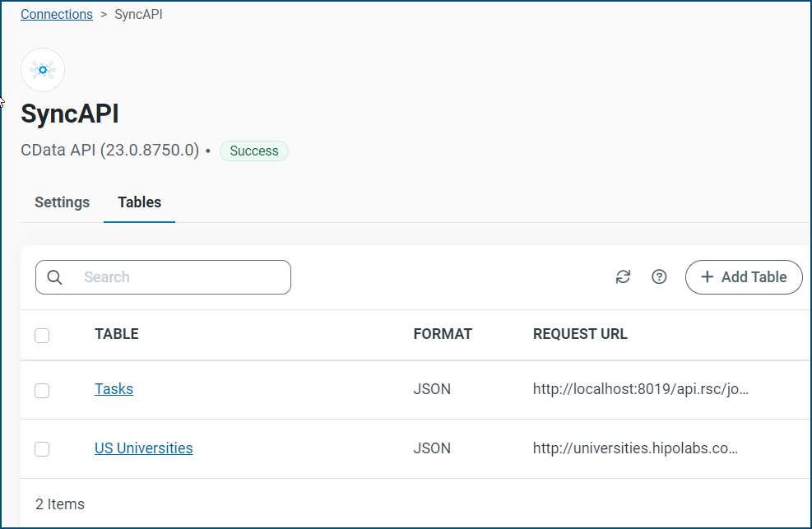
Task: Click the magnifying glass search icon
Action: (x=55, y=277)
